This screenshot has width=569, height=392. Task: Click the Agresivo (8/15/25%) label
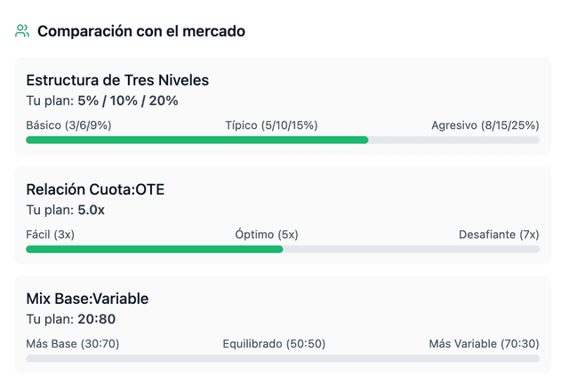tap(485, 124)
